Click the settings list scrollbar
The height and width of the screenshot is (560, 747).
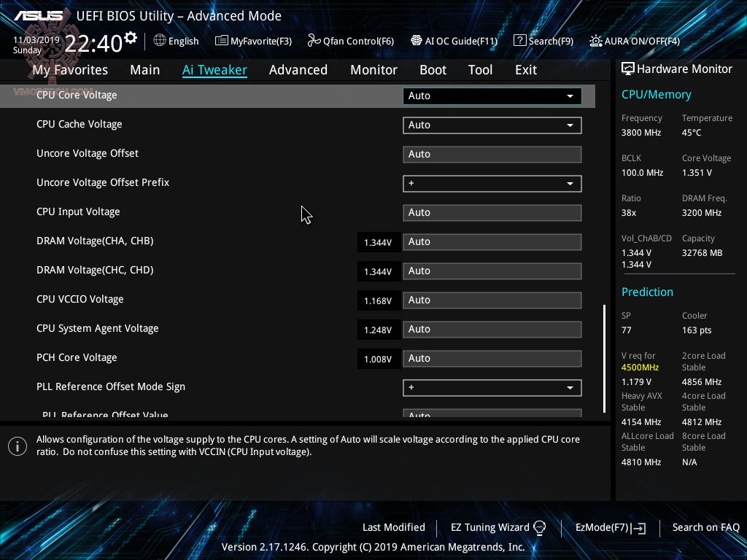click(x=604, y=357)
